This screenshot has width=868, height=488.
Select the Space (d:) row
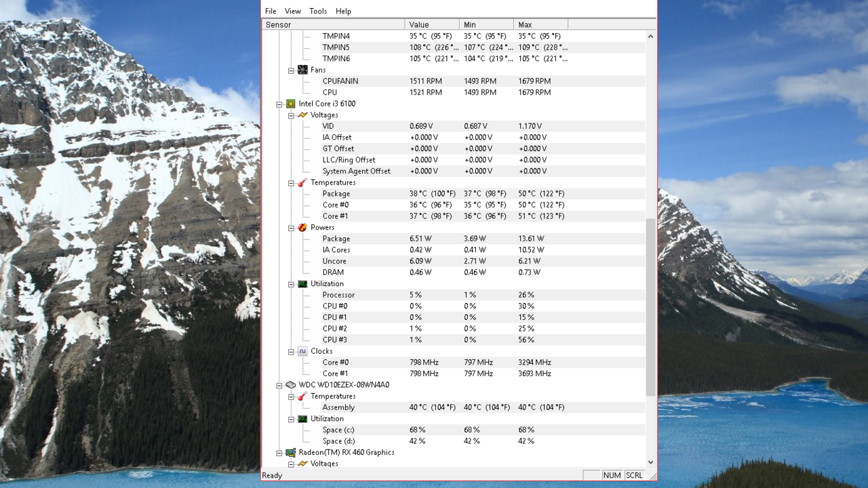coord(454,441)
